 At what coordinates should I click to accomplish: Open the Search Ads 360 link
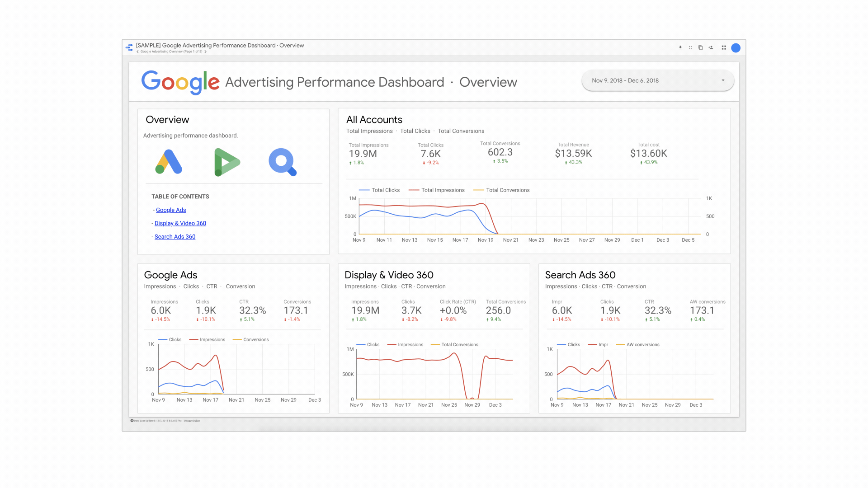tap(175, 237)
